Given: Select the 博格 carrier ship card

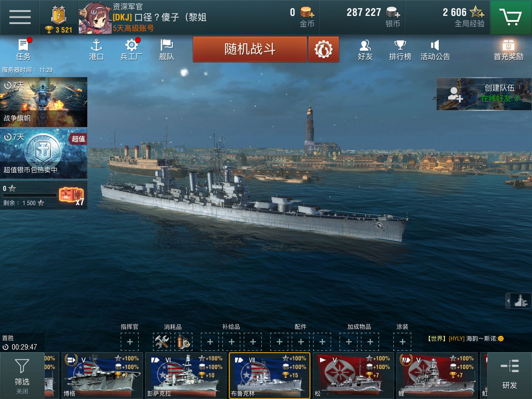Looking at the screenshot, I should point(102,376).
